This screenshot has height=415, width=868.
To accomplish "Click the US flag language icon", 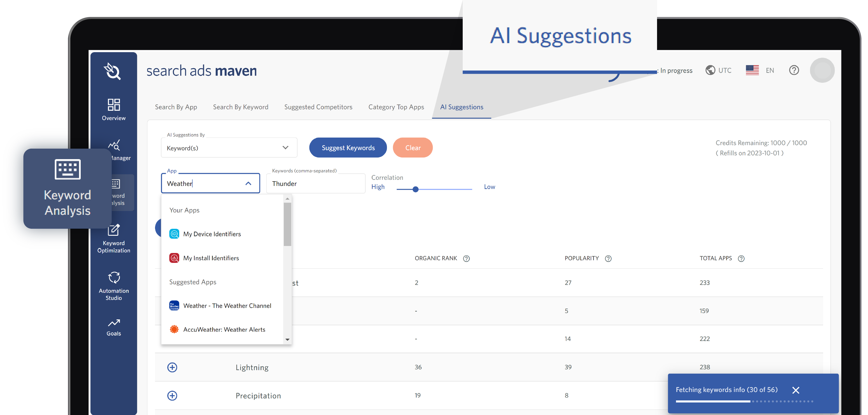I will (x=752, y=70).
